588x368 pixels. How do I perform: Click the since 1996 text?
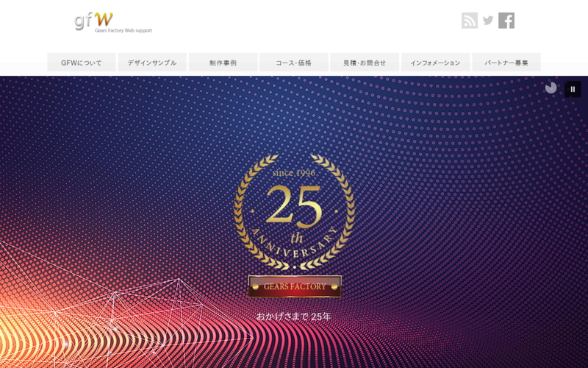pos(293,173)
